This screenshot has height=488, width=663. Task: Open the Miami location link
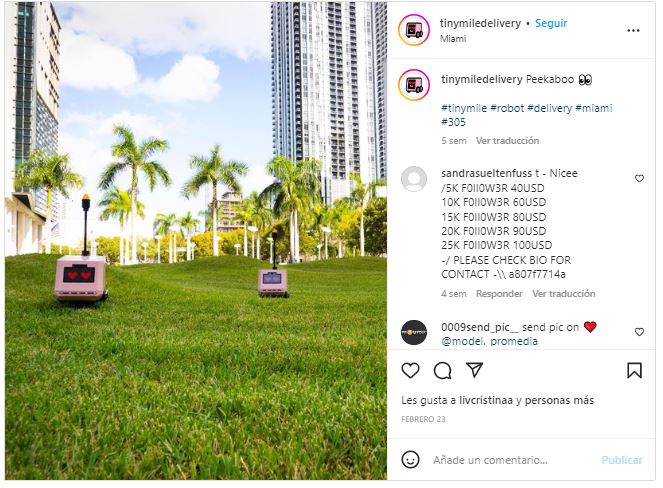(x=453, y=38)
